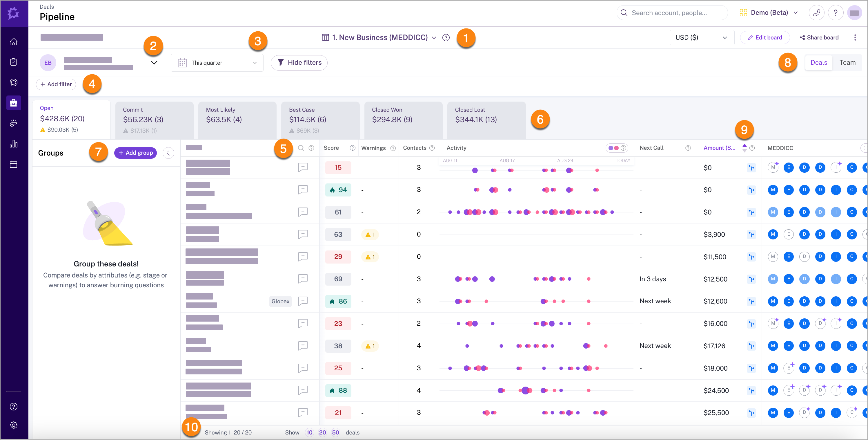Click the Contacts column help icon
868x440 pixels.
click(x=432, y=148)
